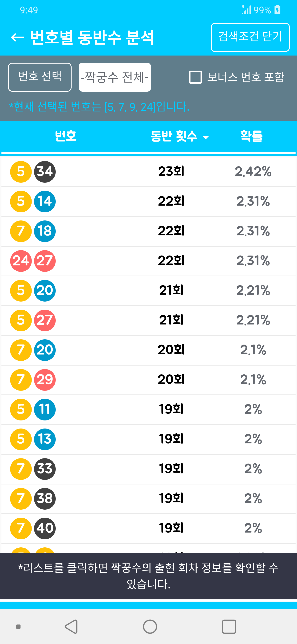Image resolution: width=297 pixels, height=644 pixels.
Task: Tap the black 33 ball icon
Action: point(45,469)
